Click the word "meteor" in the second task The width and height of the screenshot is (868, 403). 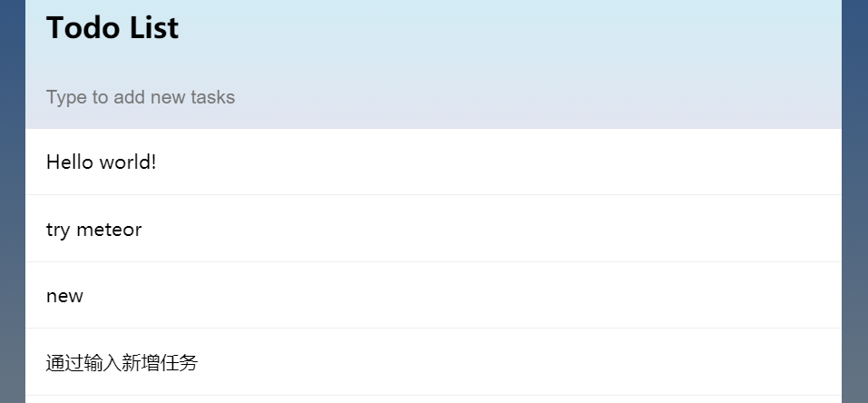pos(110,230)
